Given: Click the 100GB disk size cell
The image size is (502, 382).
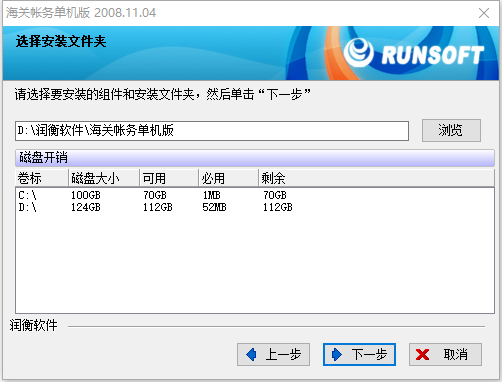Looking at the screenshot, I should coord(86,195).
